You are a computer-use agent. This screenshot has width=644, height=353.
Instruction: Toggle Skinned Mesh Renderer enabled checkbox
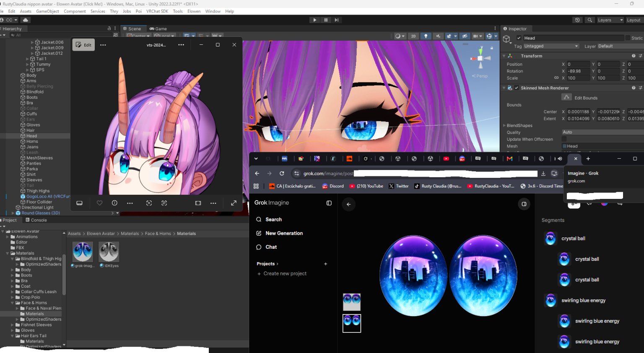517,88
